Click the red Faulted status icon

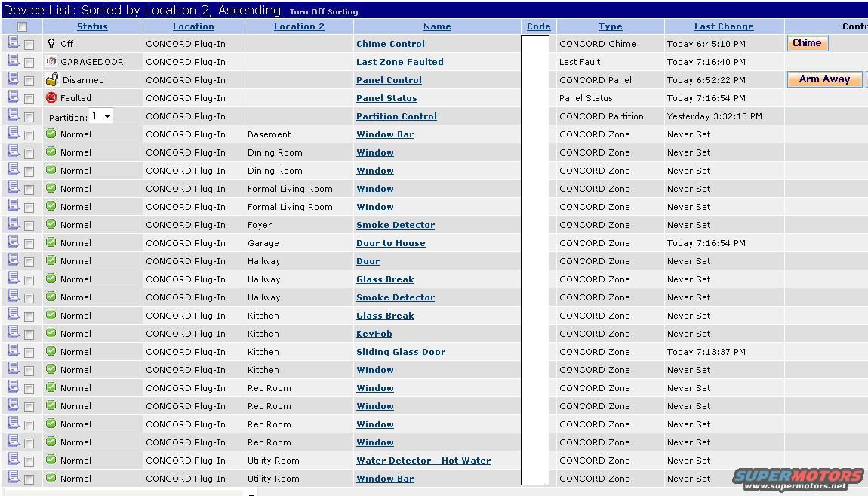click(x=51, y=97)
